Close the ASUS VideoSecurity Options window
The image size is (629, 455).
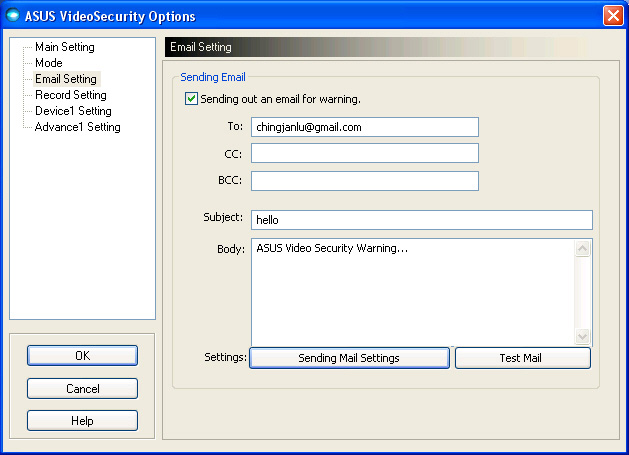[x=613, y=16]
